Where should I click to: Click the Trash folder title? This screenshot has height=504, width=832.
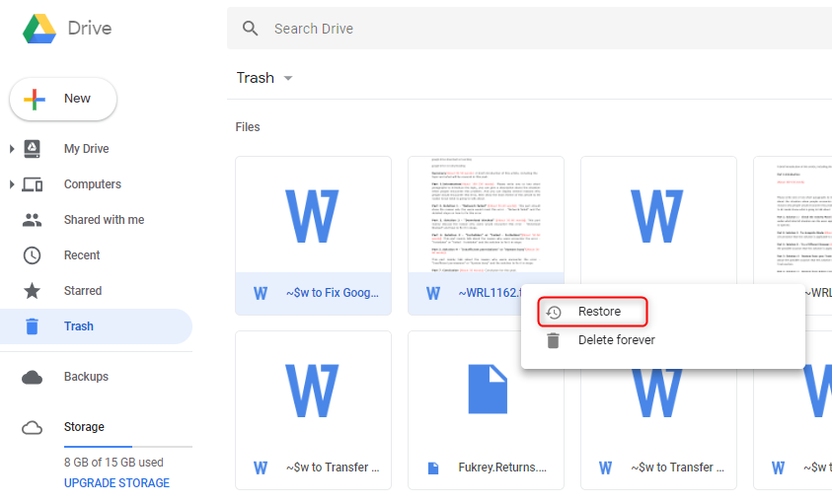(256, 78)
